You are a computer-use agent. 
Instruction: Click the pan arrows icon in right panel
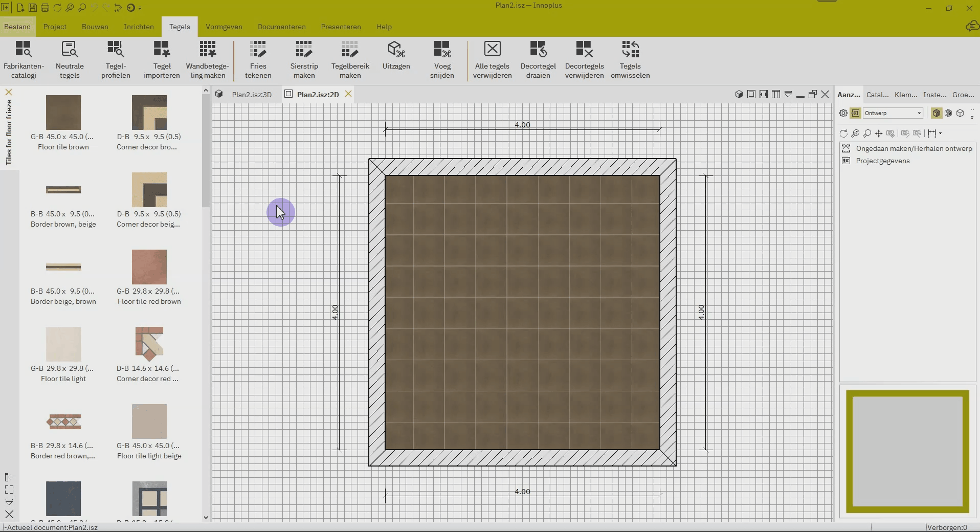(x=879, y=134)
